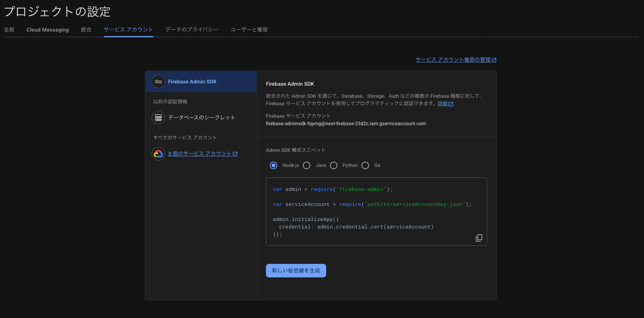
Task: Click the credential cert code line
Action: [x=356, y=227]
